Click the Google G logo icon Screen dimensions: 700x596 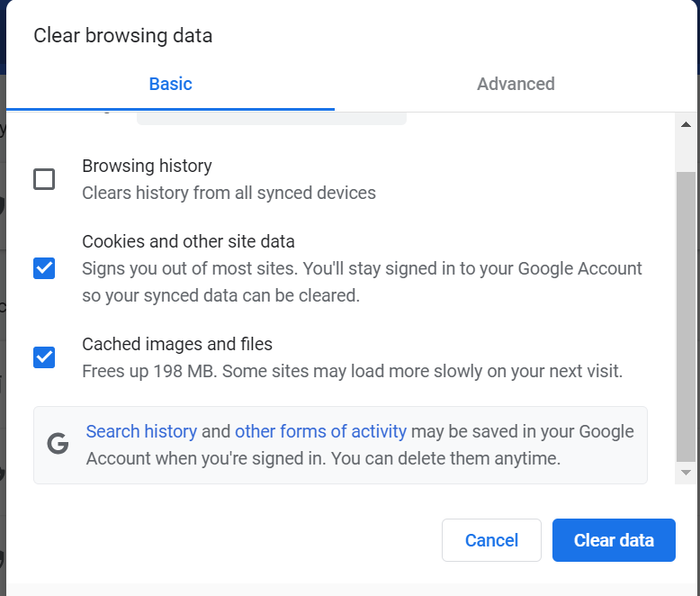click(58, 444)
